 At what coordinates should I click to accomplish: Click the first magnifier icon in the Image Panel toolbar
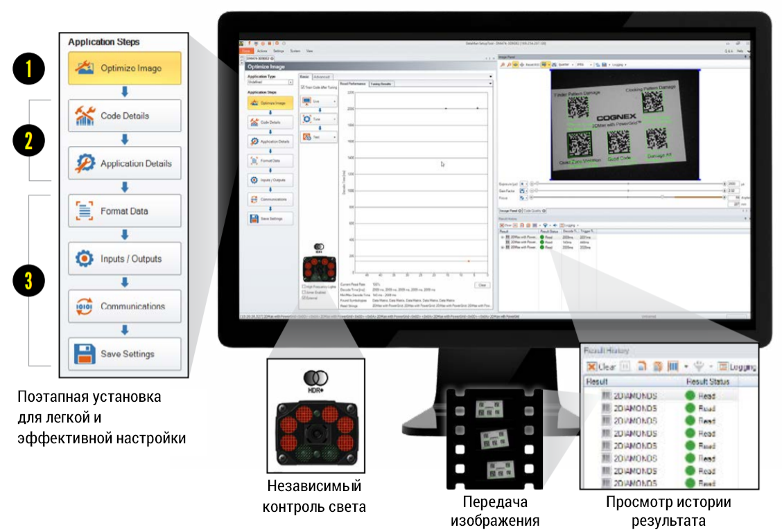coord(503,64)
